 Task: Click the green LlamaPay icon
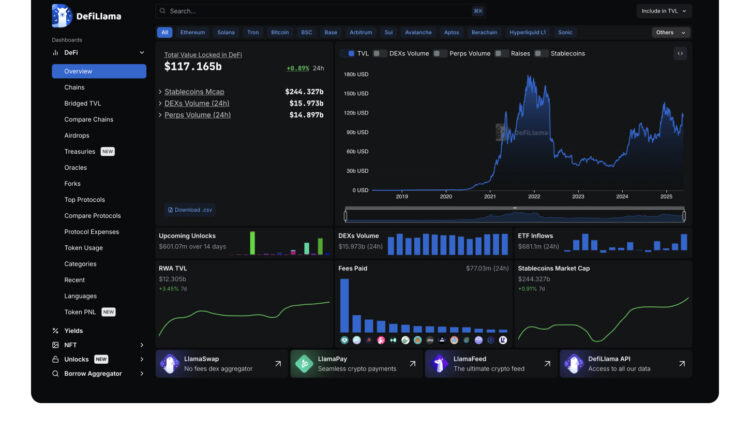click(x=304, y=363)
